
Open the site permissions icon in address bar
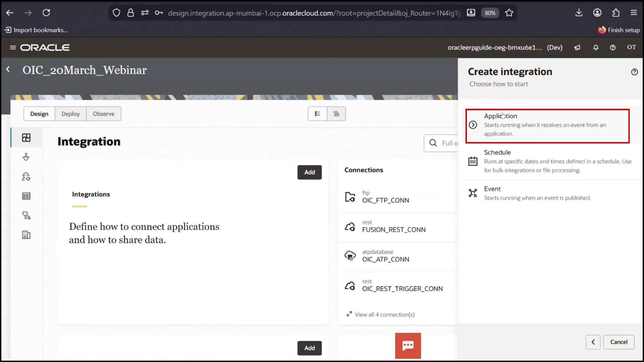[145, 13]
